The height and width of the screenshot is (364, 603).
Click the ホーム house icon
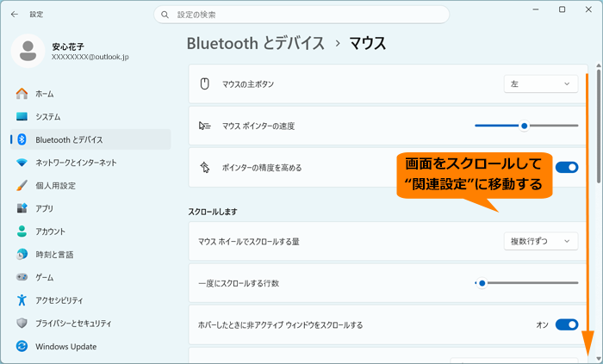pos(22,94)
